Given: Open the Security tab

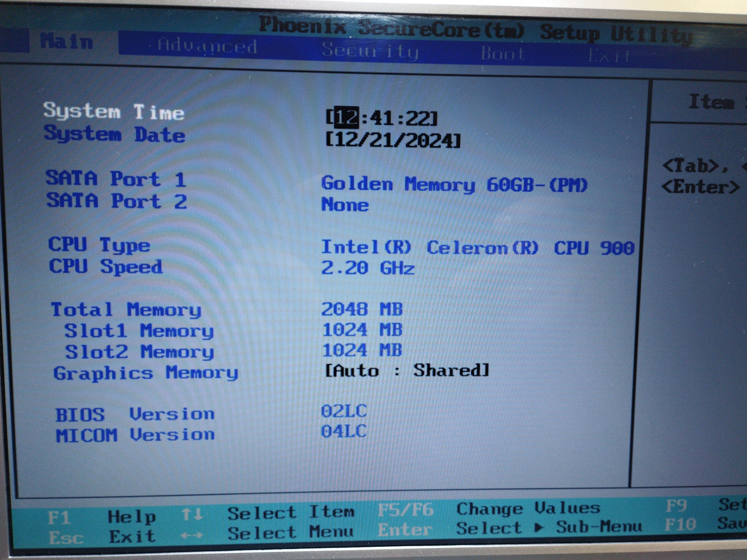Looking at the screenshot, I should [370, 51].
